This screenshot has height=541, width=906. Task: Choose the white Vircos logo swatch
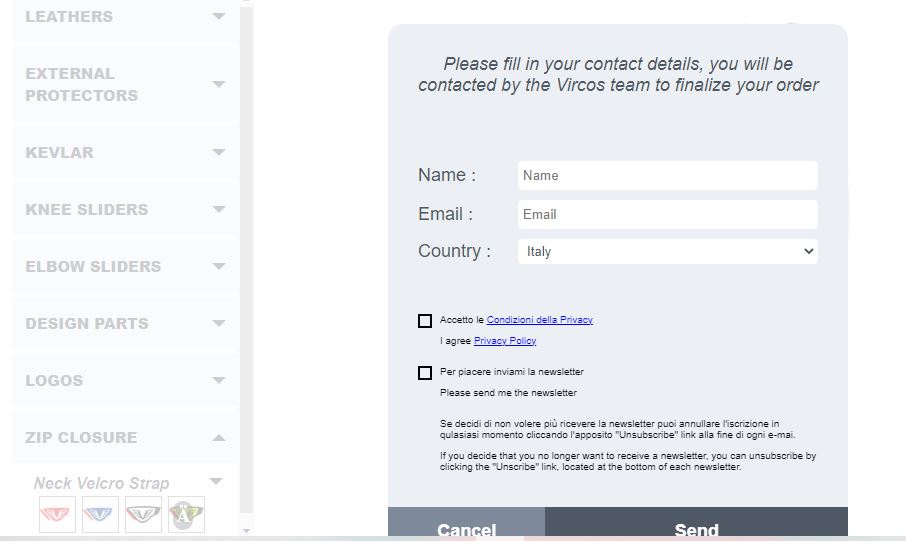[x=143, y=514]
